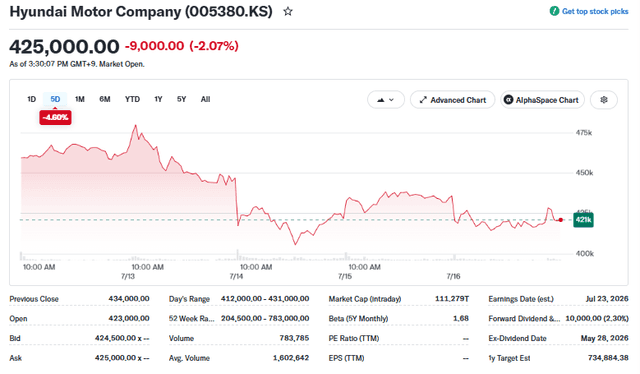The image size is (640, 374).
Task: Click the Avg. Volume value 1,602,642
Action: (x=291, y=358)
